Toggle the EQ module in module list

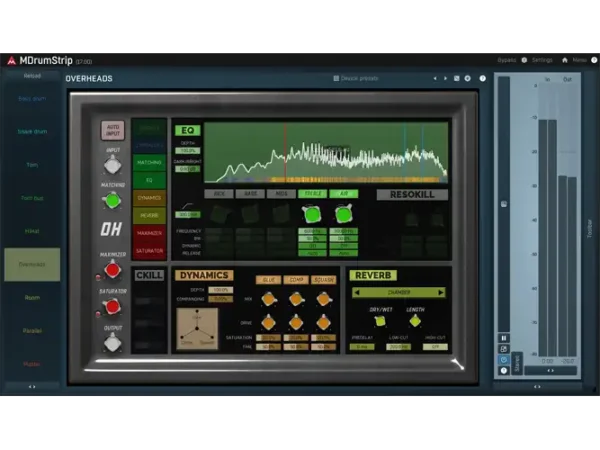click(149, 180)
